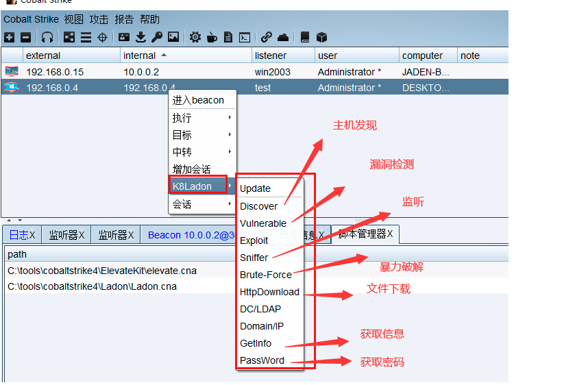Switch to the 日志X tab
The height and width of the screenshot is (385, 588).
[22, 235]
